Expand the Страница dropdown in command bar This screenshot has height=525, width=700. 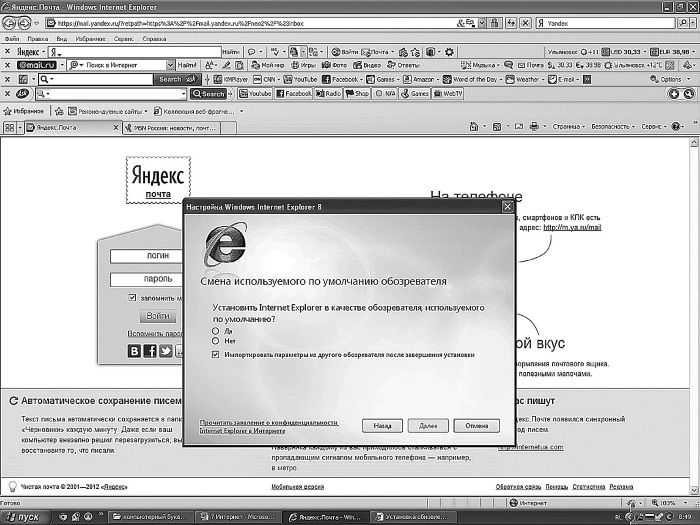coord(570,127)
